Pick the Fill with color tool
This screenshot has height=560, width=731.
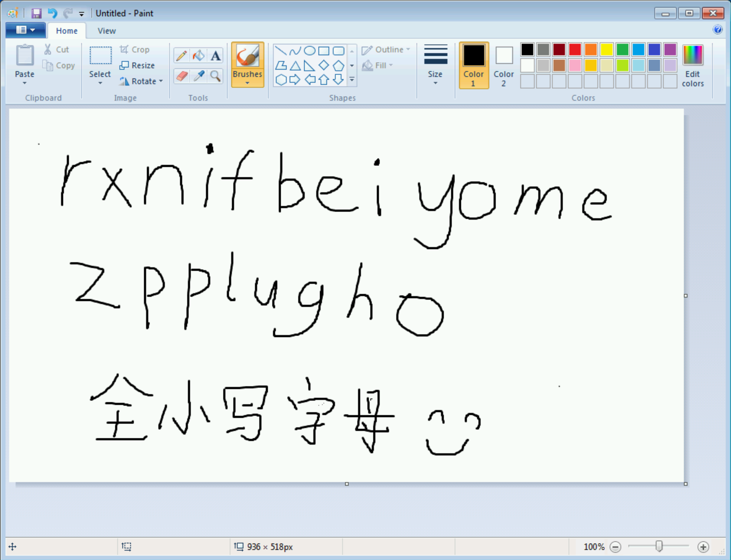coord(198,55)
